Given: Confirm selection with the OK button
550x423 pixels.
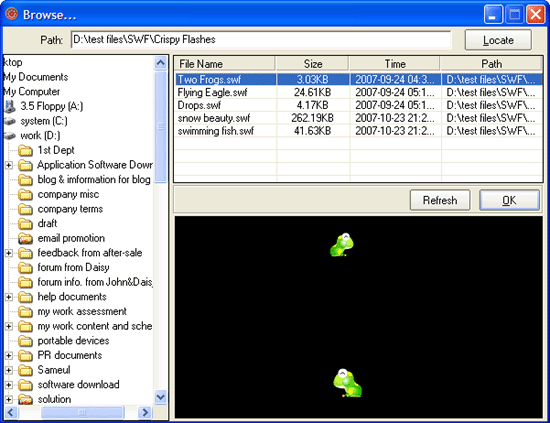Looking at the screenshot, I should click(x=509, y=200).
